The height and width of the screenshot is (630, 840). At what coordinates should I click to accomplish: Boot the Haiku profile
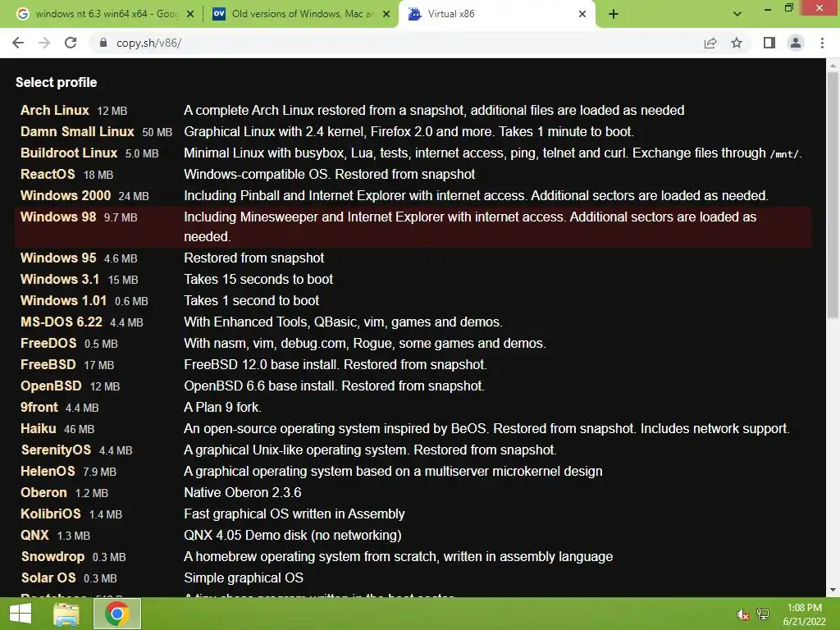38,428
